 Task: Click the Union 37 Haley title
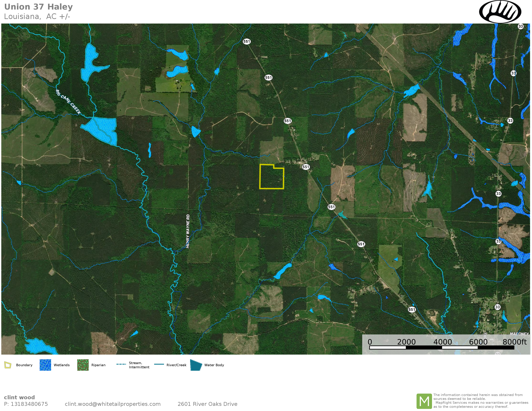(x=39, y=7)
